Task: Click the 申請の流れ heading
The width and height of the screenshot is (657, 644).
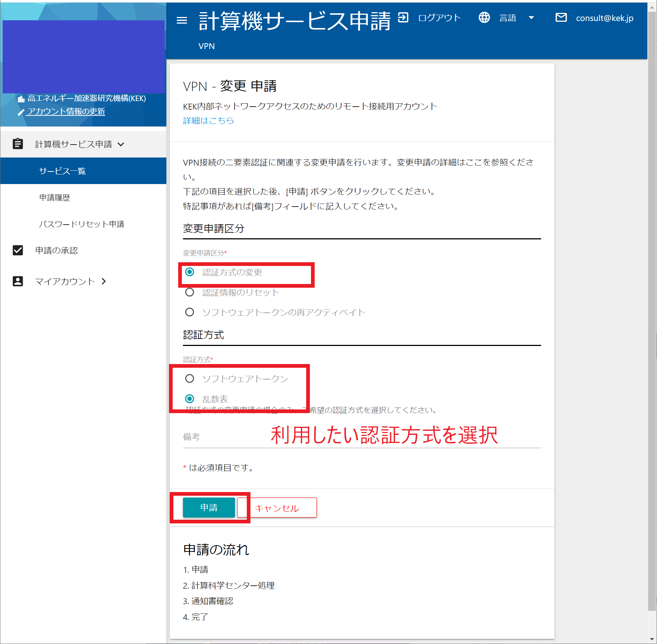Action: [217, 550]
